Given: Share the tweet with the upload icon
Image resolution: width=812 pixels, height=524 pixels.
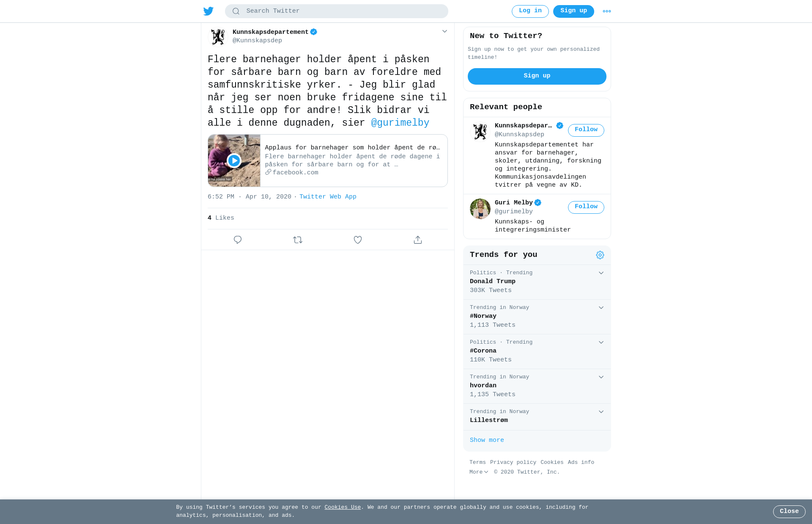Looking at the screenshot, I should [418, 240].
